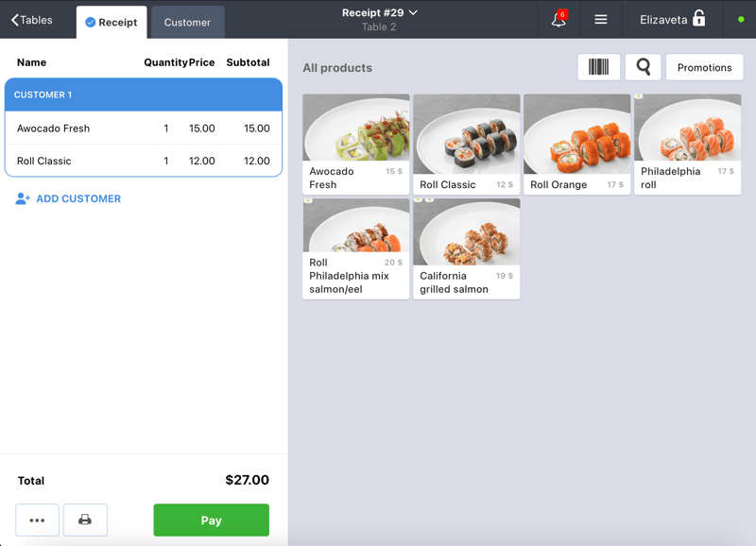Image resolution: width=756 pixels, height=546 pixels.
Task: Open the hamburger menu
Action: tap(600, 20)
